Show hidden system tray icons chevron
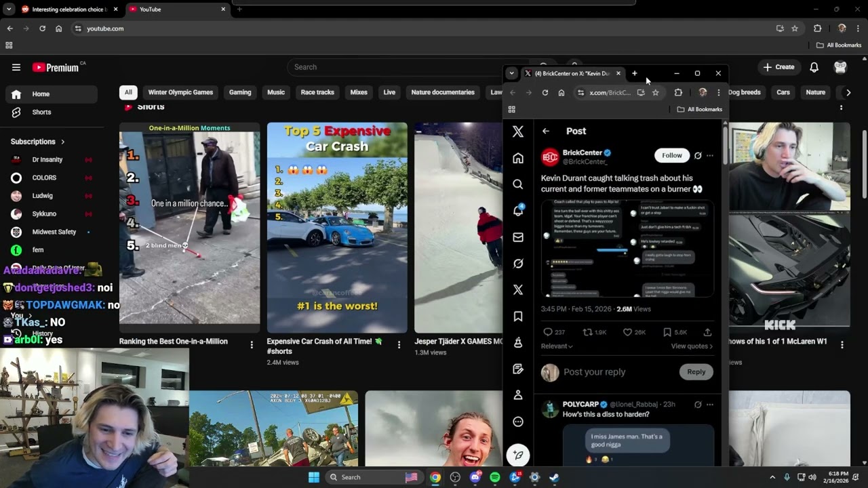The width and height of the screenshot is (868, 488). 772,477
